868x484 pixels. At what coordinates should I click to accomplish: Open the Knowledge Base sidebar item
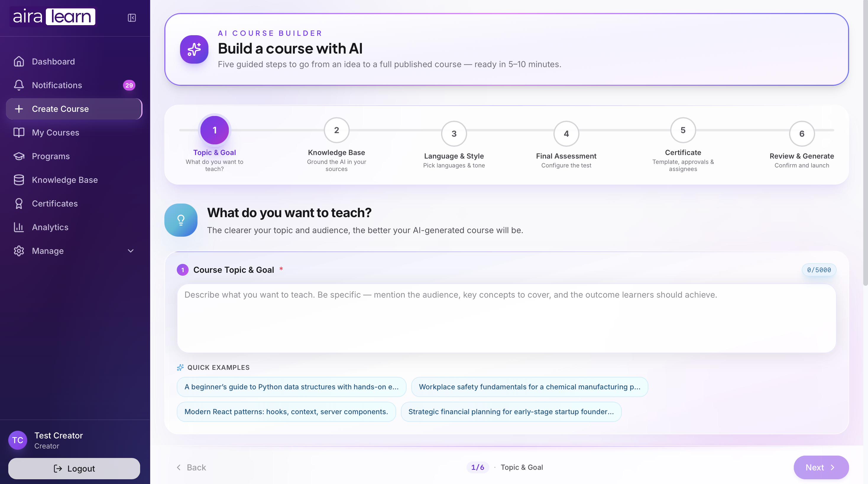[74, 180]
